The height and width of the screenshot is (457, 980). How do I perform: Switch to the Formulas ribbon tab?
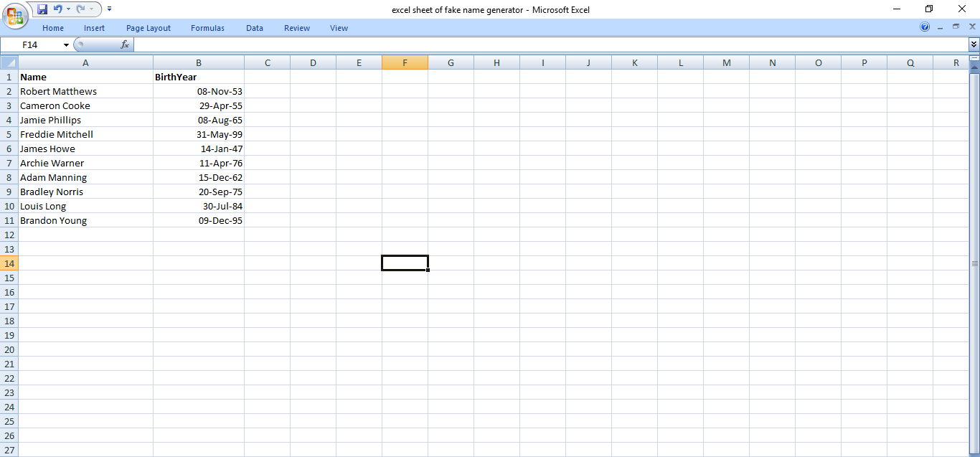pos(207,28)
